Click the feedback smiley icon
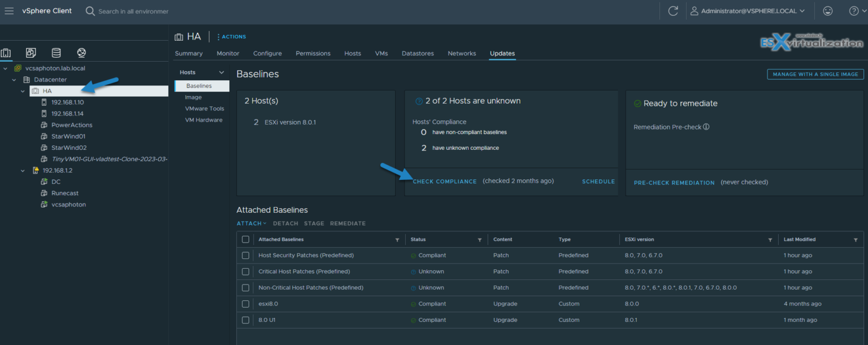868x345 pixels. coord(827,10)
